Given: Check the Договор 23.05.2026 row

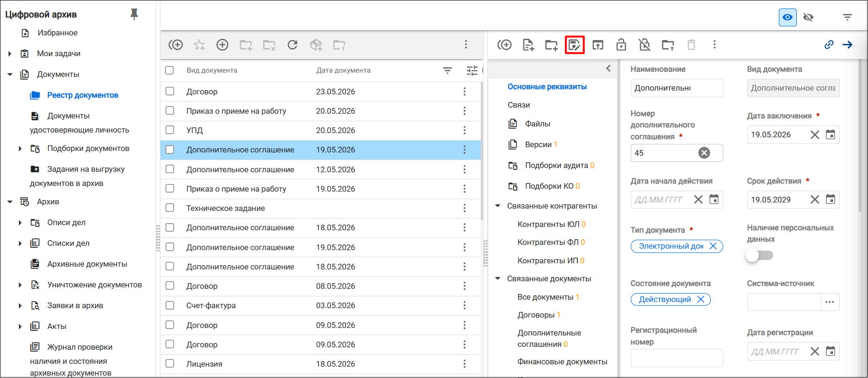Looking at the screenshot, I should (x=170, y=91).
